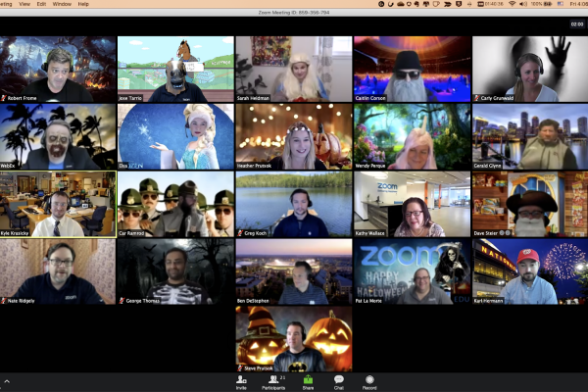Select Kurt Hermann's fireworks video tile
This screenshot has width=588, height=392.
point(529,270)
